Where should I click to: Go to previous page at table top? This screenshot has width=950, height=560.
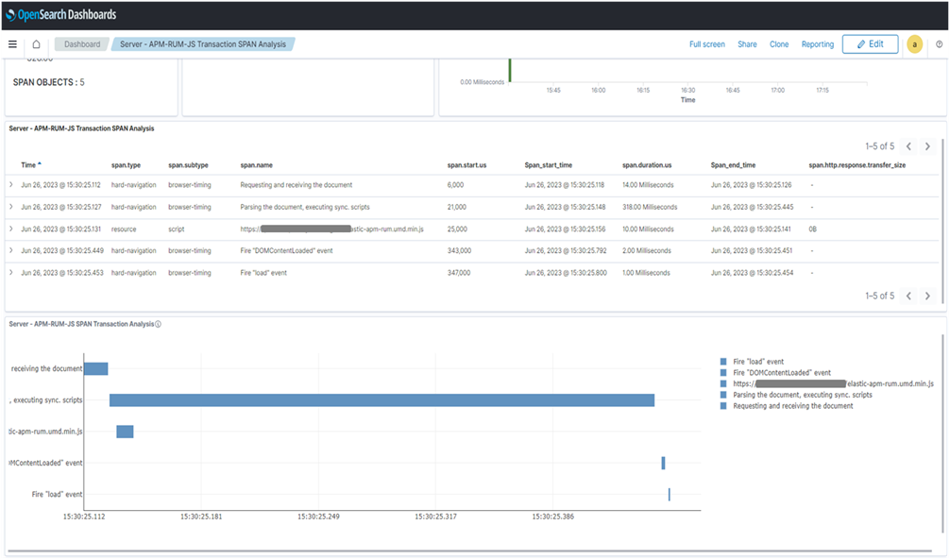[908, 146]
